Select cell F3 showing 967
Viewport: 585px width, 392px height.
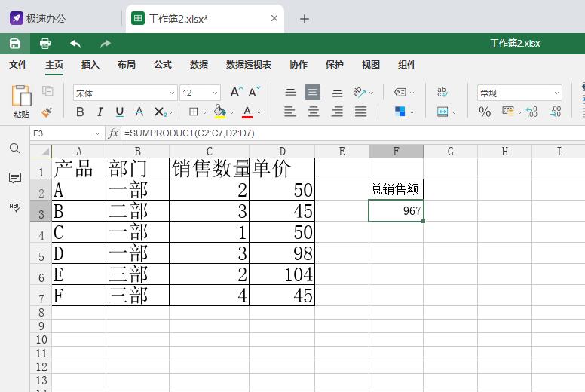pos(396,211)
